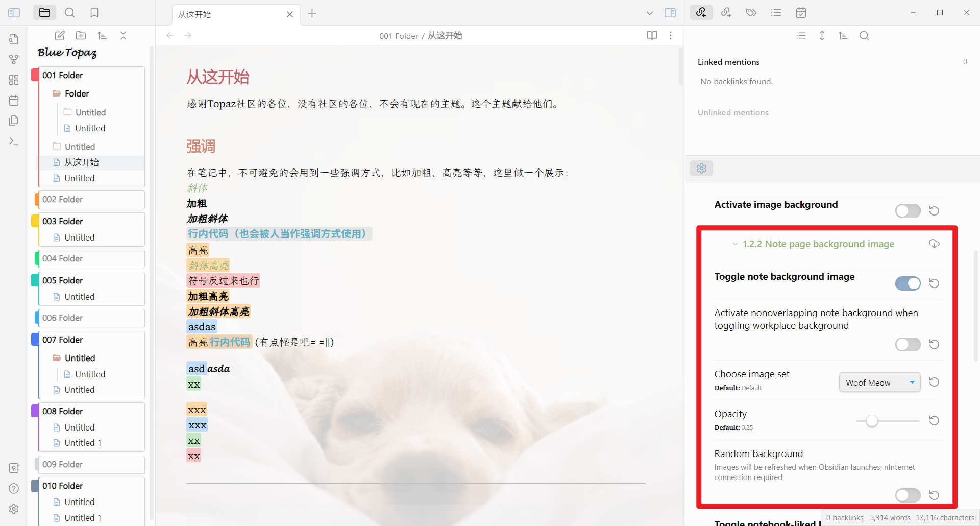Image resolution: width=980 pixels, height=526 pixels.
Task: Open the tags pane tab icon
Action: 751,13
